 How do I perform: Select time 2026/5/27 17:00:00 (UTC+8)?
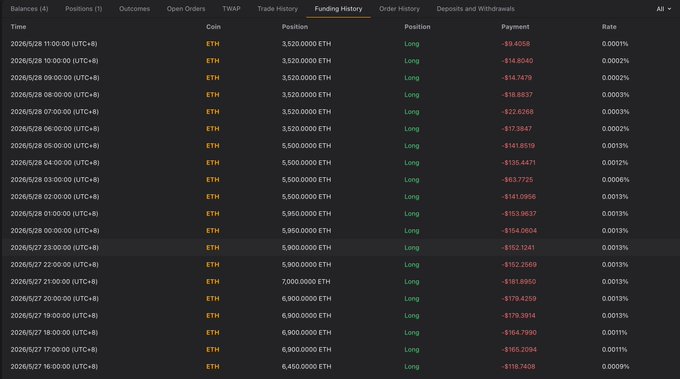click(54, 350)
